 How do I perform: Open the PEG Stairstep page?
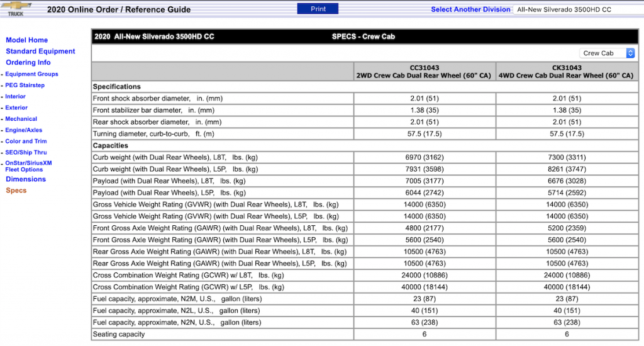pyautogui.click(x=25, y=85)
